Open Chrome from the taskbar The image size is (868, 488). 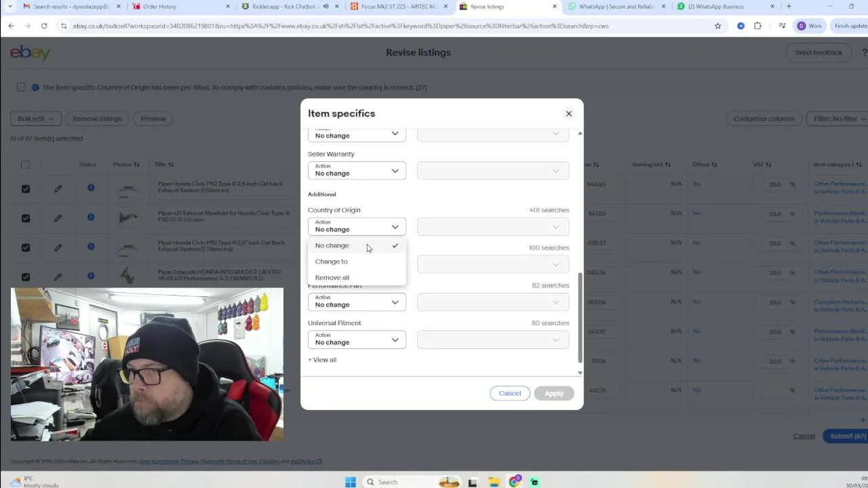(x=515, y=482)
